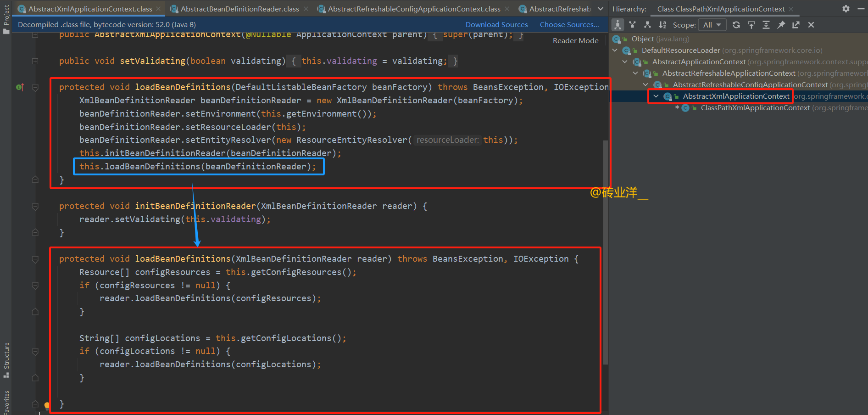Screen dimensions: 868x415
Task: Click class icon of DefaultResourceLoader node
Action: coord(626,50)
